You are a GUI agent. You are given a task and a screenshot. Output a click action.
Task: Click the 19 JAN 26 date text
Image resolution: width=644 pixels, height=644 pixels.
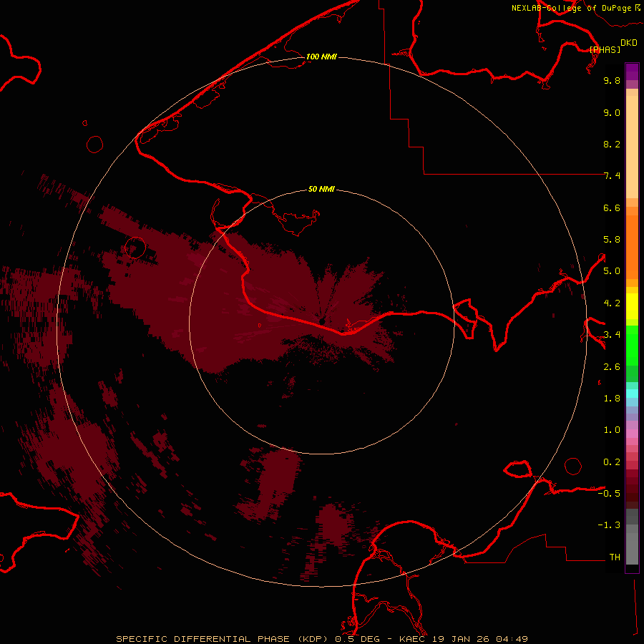[x=460, y=639]
